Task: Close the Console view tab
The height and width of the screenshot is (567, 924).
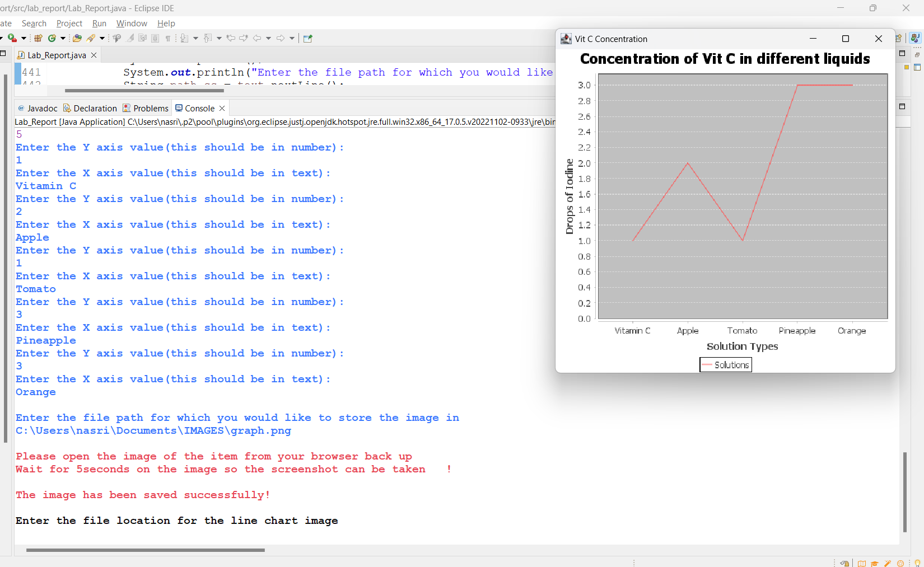Action: 222,108
